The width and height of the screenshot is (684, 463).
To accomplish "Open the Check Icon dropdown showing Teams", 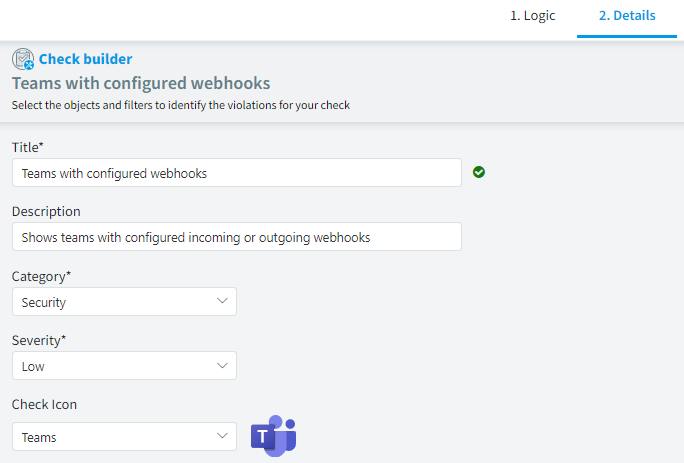I will click(124, 436).
